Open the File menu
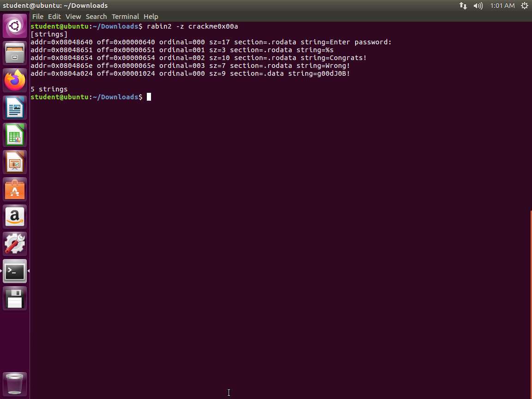The width and height of the screenshot is (532, 399). 37,17
